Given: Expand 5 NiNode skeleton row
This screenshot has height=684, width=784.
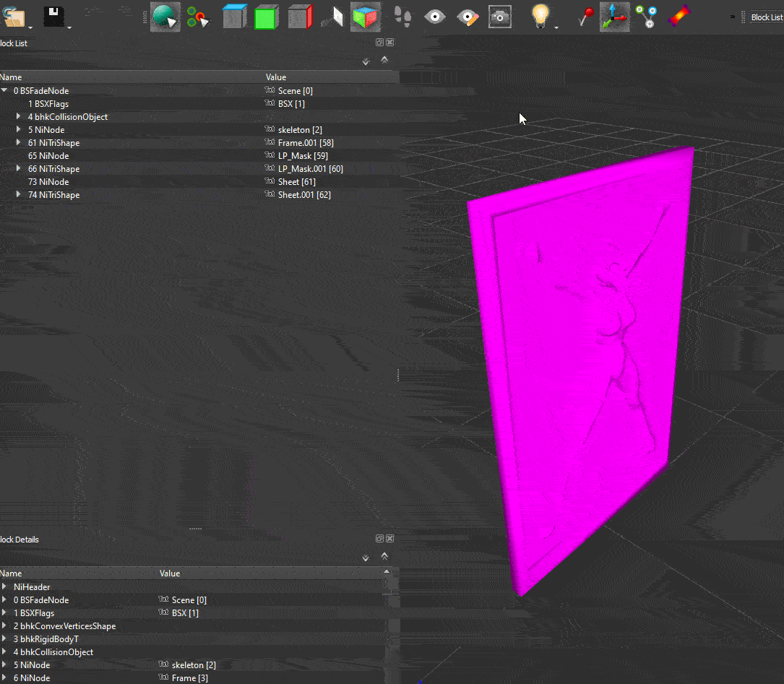Looking at the screenshot, I should tap(19, 129).
